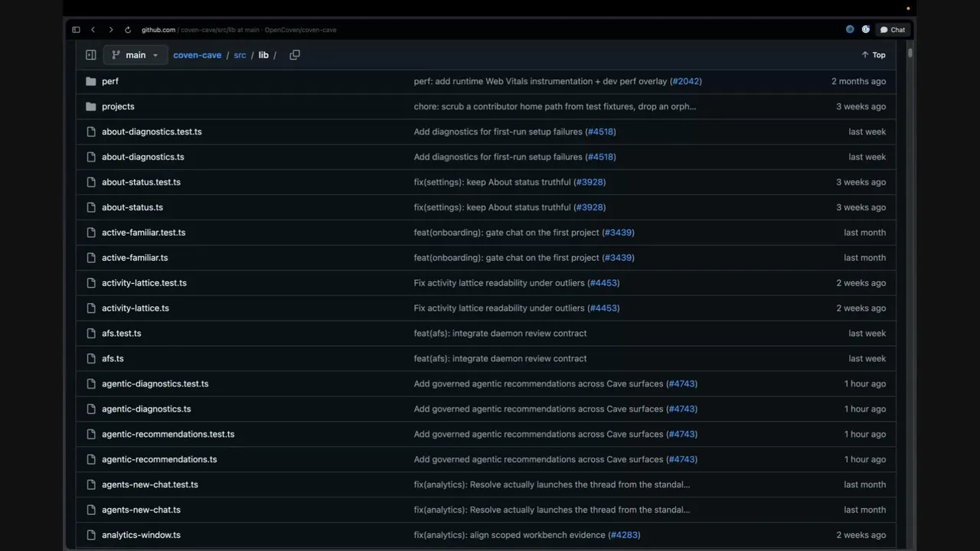
Task: Open agentic-recommendations.ts file
Action: point(159,460)
